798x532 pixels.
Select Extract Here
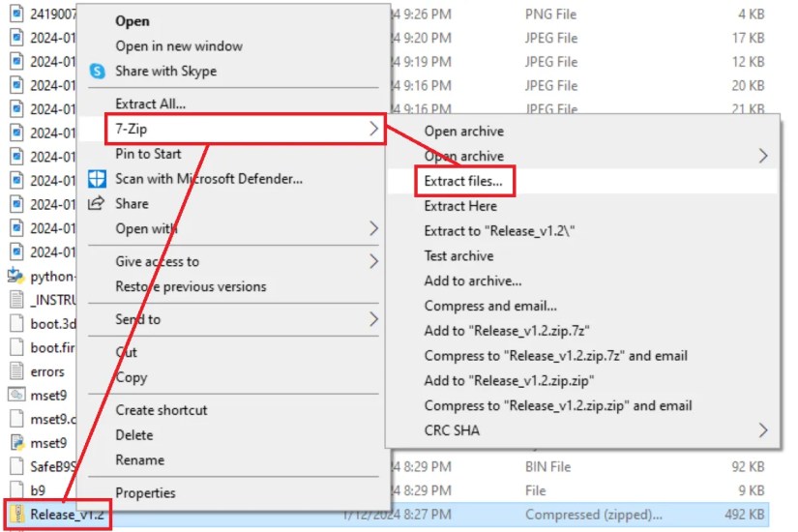460,206
